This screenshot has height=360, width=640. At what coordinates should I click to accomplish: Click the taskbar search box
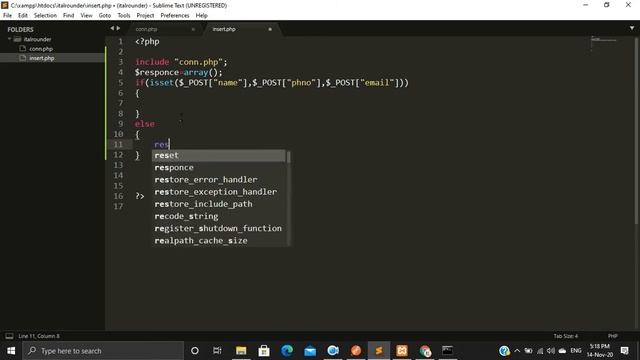pyautogui.click(x=103, y=351)
